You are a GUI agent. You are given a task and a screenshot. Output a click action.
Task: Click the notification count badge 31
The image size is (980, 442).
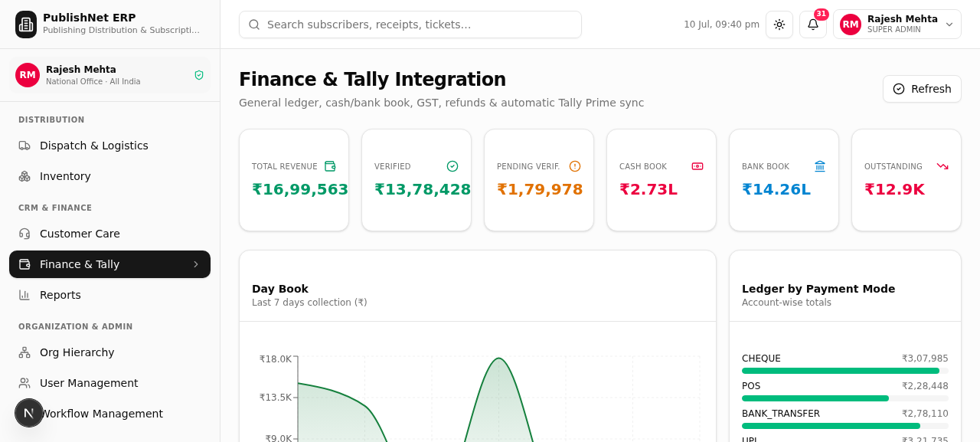pyautogui.click(x=822, y=15)
